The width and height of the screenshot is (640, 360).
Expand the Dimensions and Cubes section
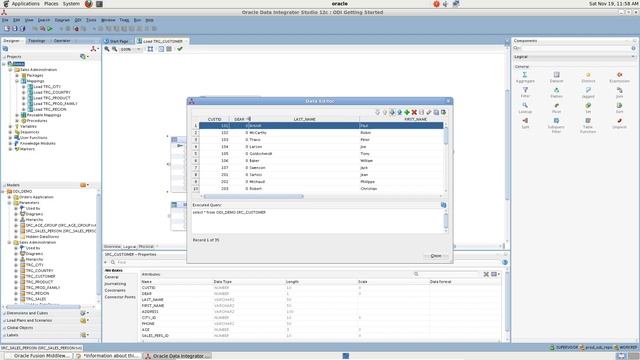tap(4, 313)
